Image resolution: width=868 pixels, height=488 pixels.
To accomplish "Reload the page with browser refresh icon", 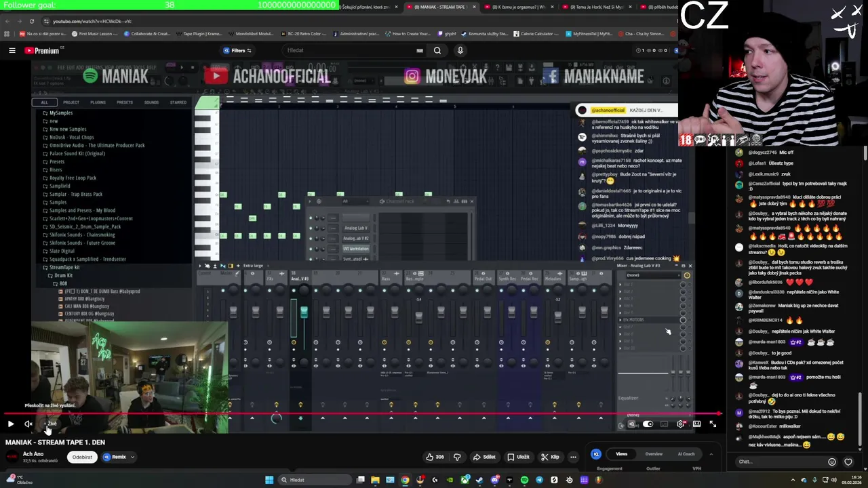I will tap(32, 21).
